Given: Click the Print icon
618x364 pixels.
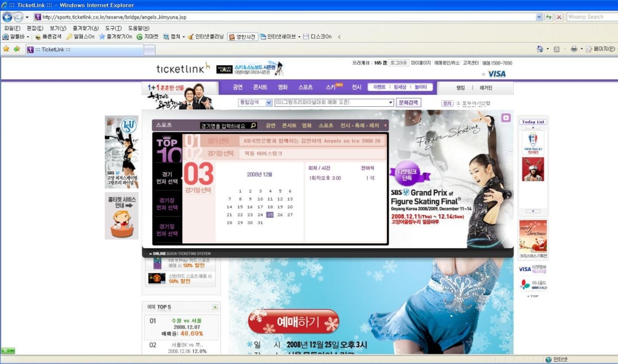Looking at the screenshot, I should tap(574, 49).
